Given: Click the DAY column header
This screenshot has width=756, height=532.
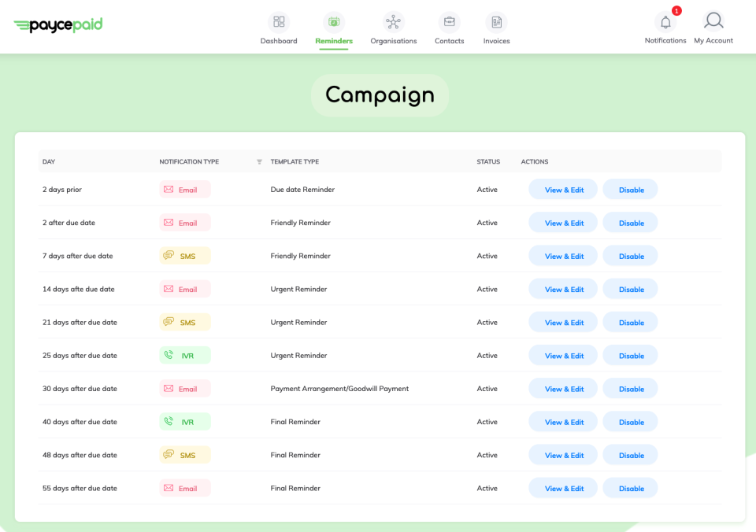Looking at the screenshot, I should pyautogui.click(x=49, y=162).
